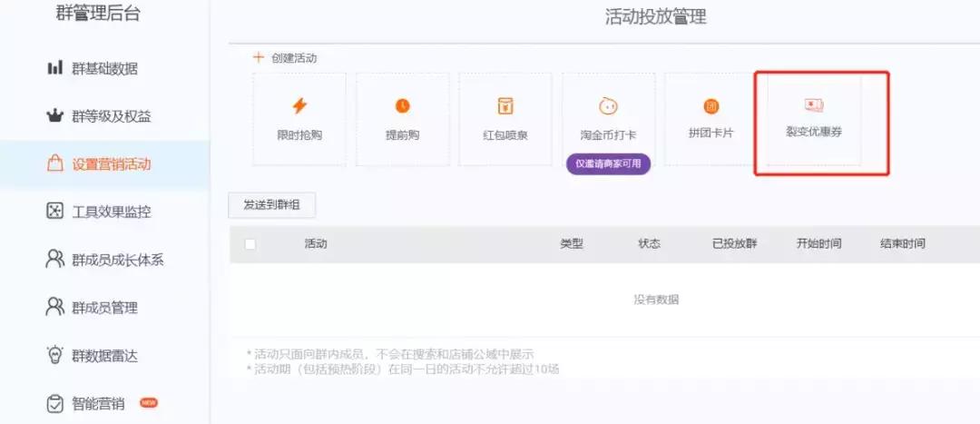Click the lightning bolt 限时抢购 icon
Viewport: 980px width, 424px height.
299,105
